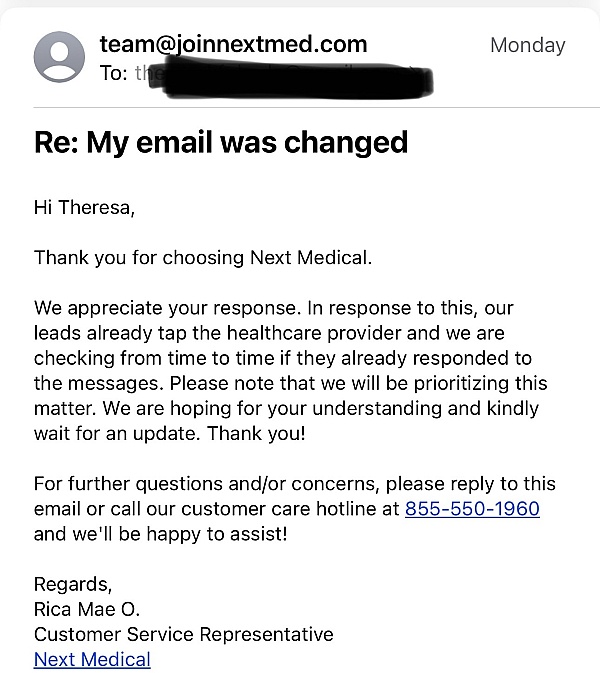Tap the "Rica Mae O." signature name
This screenshot has width=600, height=673.
89,609
